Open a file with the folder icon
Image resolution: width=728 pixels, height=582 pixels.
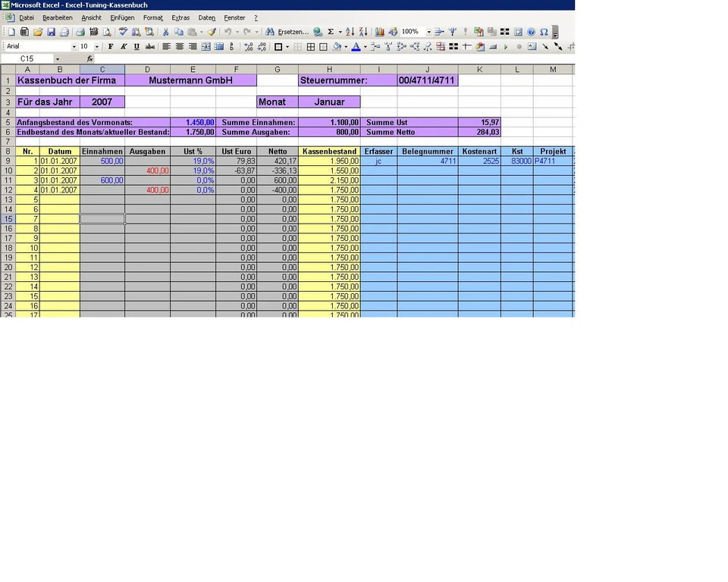38,32
